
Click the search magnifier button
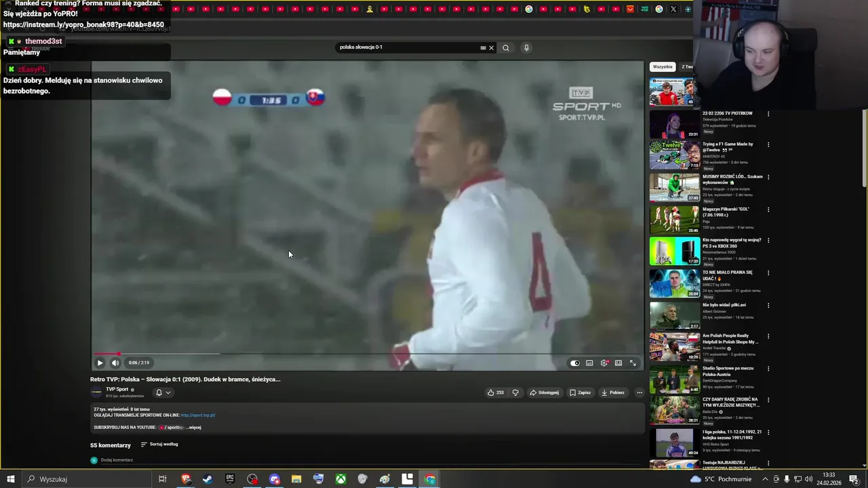pos(506,48)
